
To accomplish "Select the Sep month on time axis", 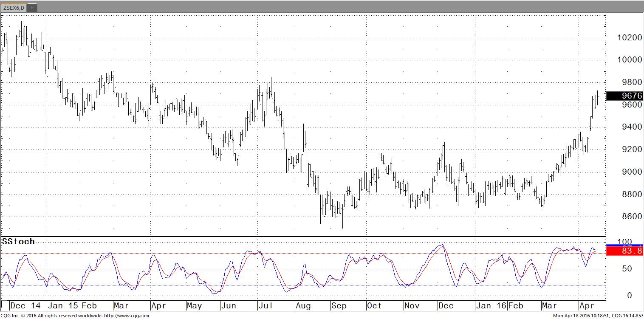I will [339, 306].
